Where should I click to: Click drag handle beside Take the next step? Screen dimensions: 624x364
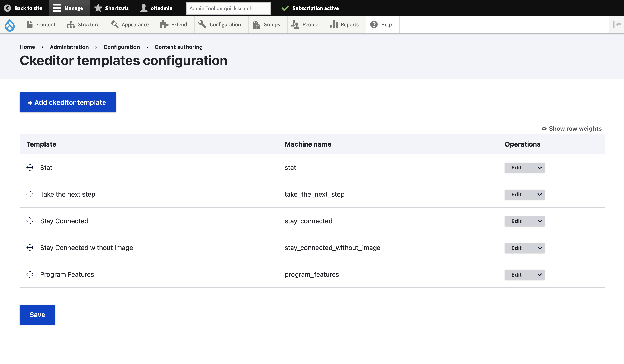(x=30, y=194)
